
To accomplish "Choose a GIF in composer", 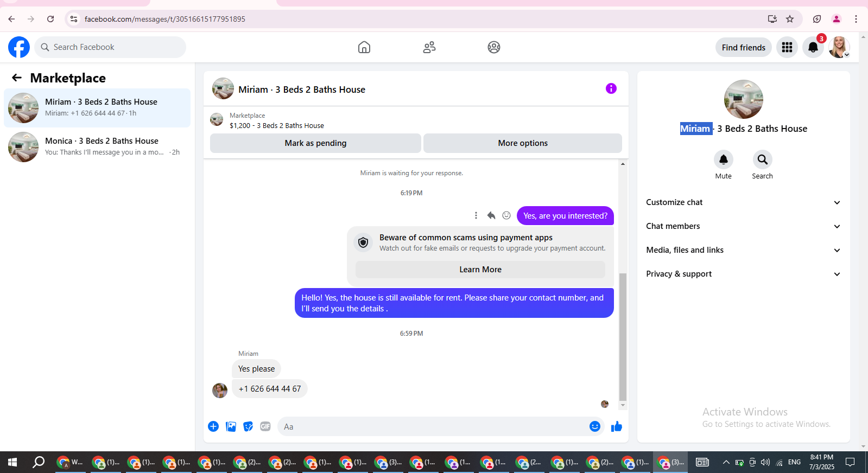I will click(x=265, y=426).
